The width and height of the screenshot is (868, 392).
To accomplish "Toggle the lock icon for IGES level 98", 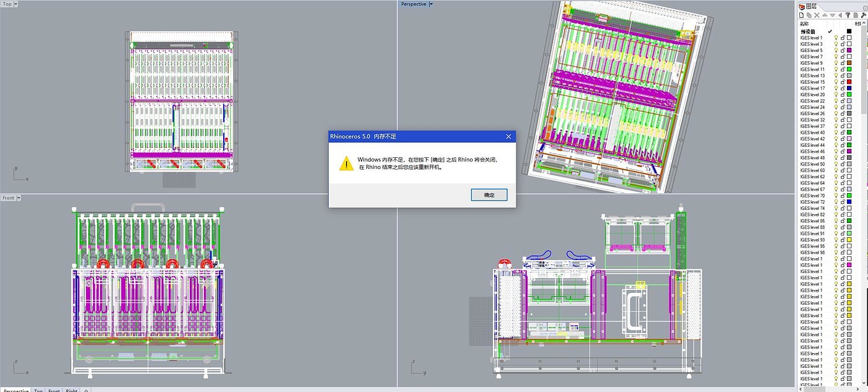I will coord(843,252).
